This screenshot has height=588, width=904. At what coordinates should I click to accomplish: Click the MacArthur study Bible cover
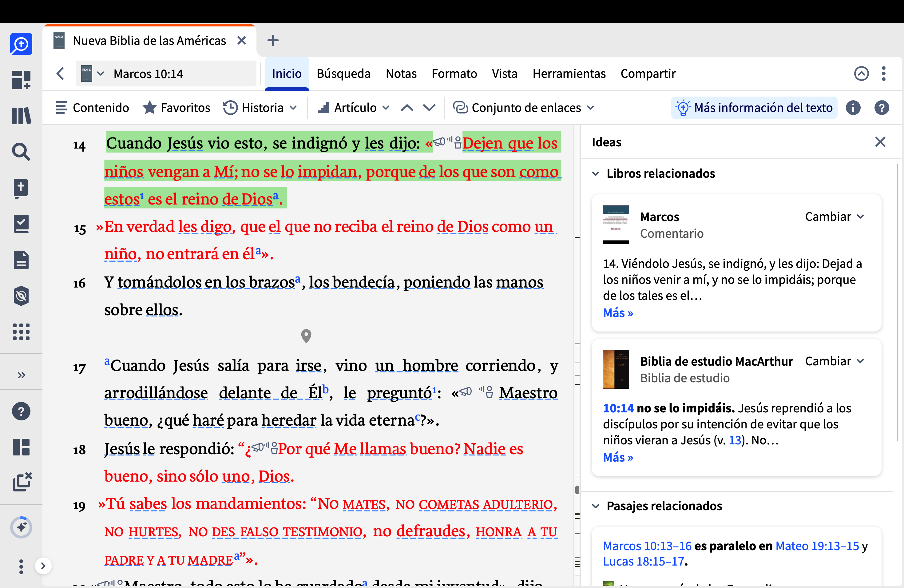[x=616, y=369]
